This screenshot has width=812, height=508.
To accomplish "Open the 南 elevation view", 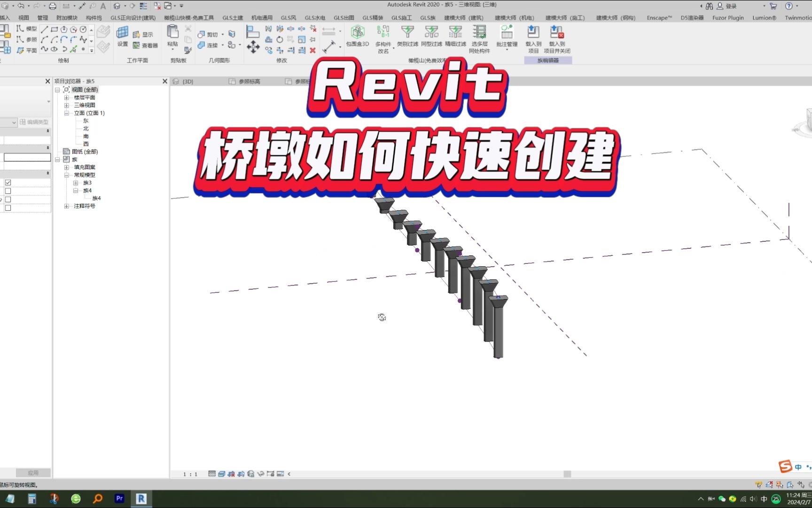I will pos(86,136).
